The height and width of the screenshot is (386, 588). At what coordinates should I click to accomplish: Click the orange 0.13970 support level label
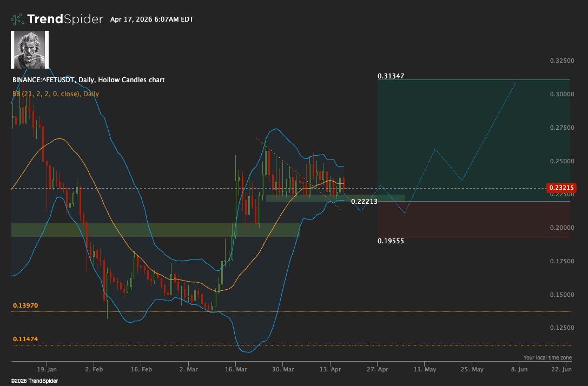click(x=25, y=305)
